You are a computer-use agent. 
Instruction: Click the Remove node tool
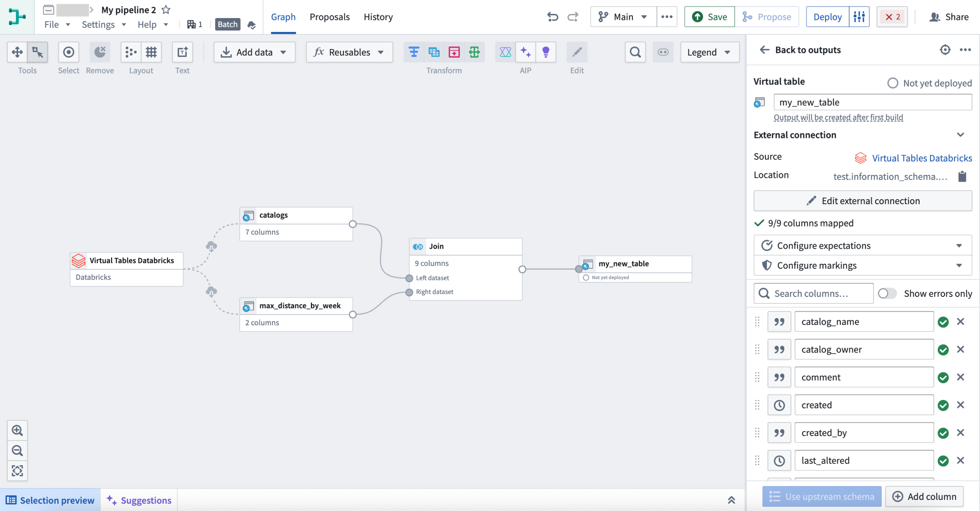[x=100, y=52]
